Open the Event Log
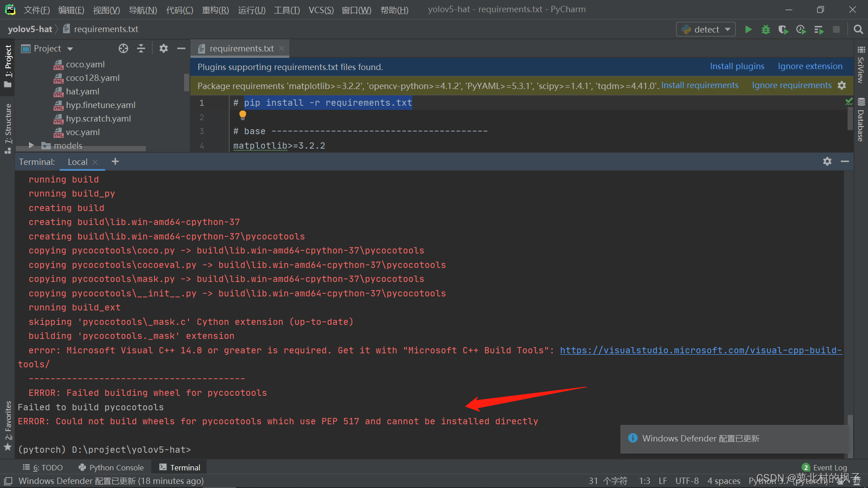The image size is (868, 488). (x=824, y=468)
